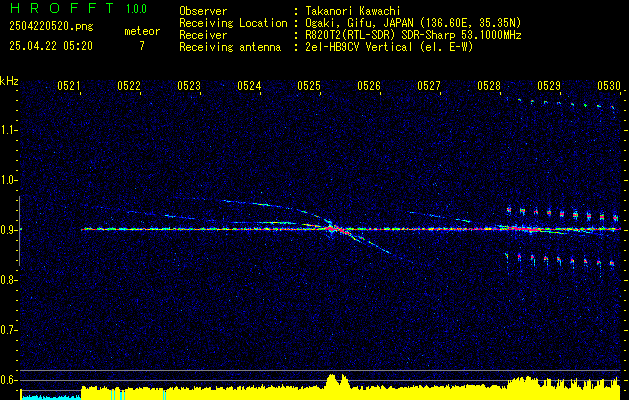Click the twin yellow peaks in the power graph
Viewport: 629px width, 400px height.
[x=337, y=381]
